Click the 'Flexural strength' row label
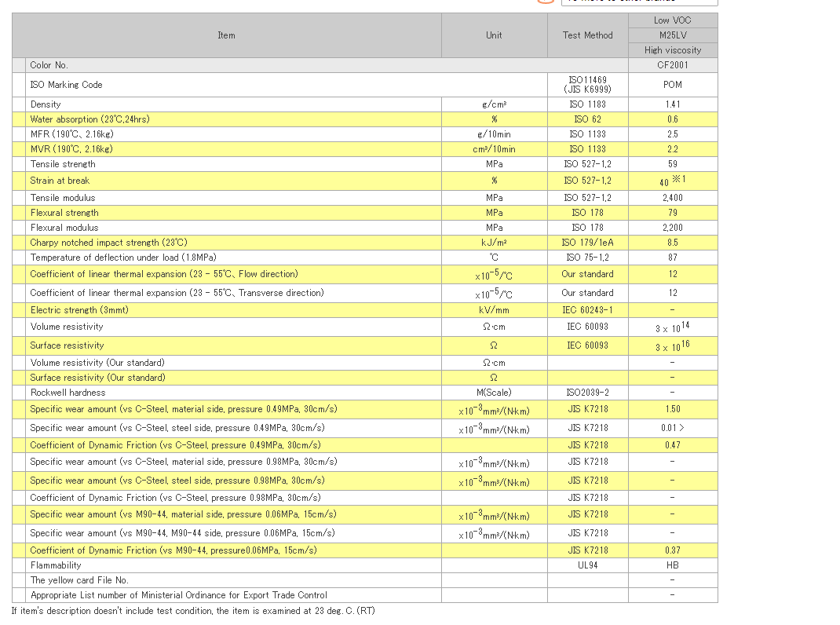Viewport: 840px width, 625px height. 64,214
